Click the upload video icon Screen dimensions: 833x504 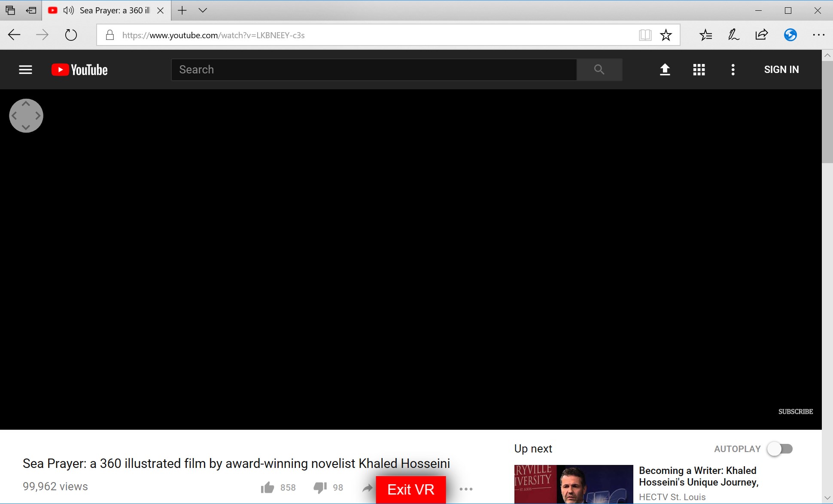coord(665,70)
